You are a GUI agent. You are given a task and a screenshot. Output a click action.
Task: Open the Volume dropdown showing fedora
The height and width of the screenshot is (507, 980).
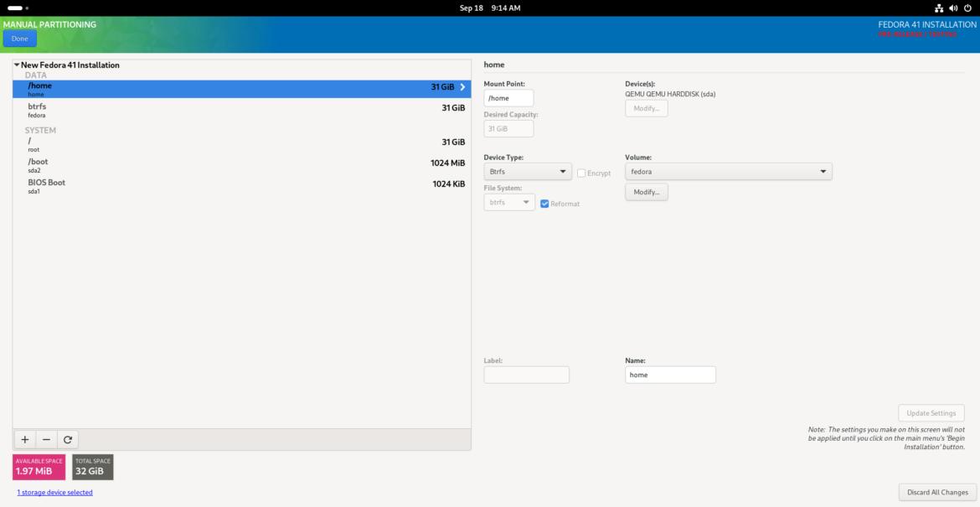(x=727, y=171)
